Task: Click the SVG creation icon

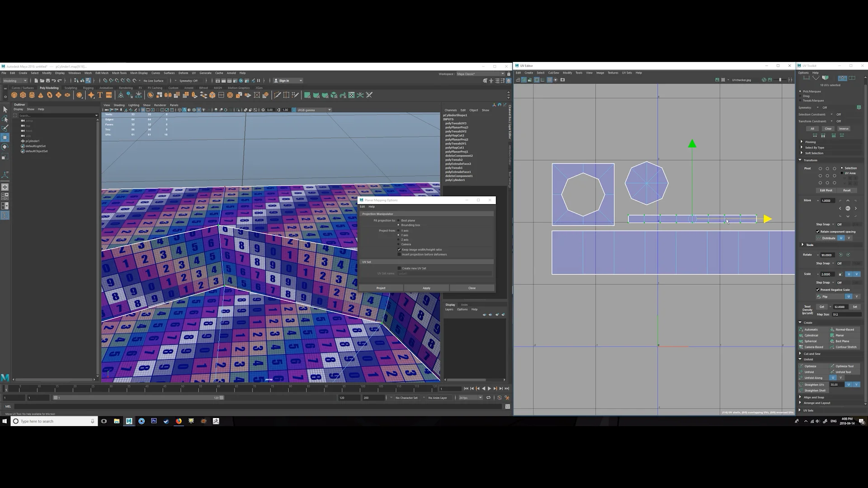Action: pyautogui.click(x=108, y=95)
